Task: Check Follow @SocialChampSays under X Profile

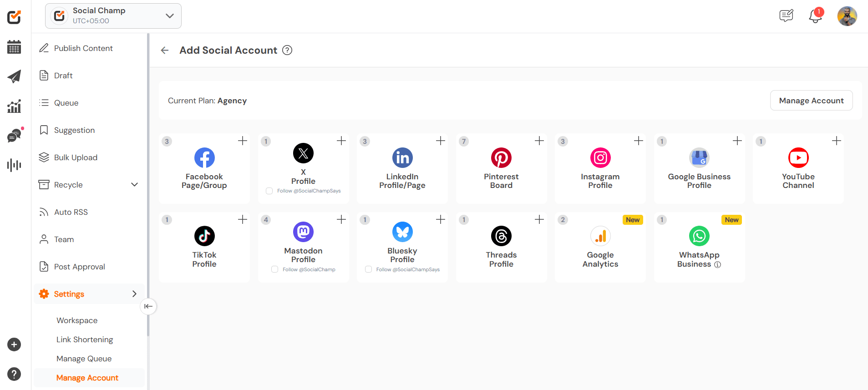Action: [269, 191]
